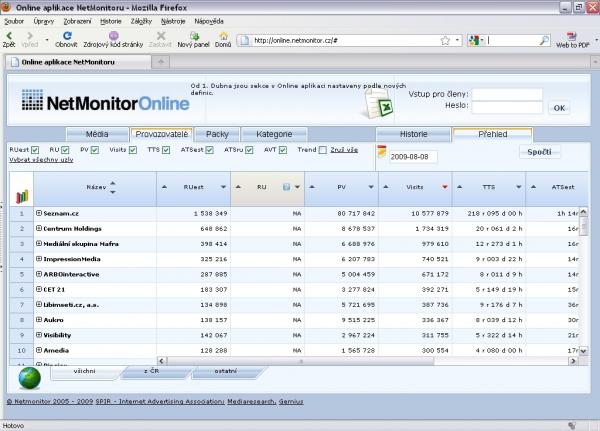Go home with the Domů icon

(223, 36)
